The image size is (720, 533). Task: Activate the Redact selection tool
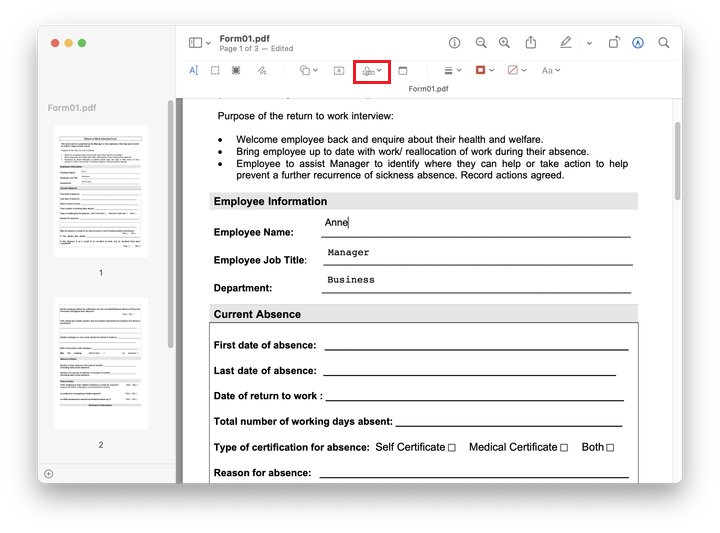pyautogui.click(x=236, y=70)
